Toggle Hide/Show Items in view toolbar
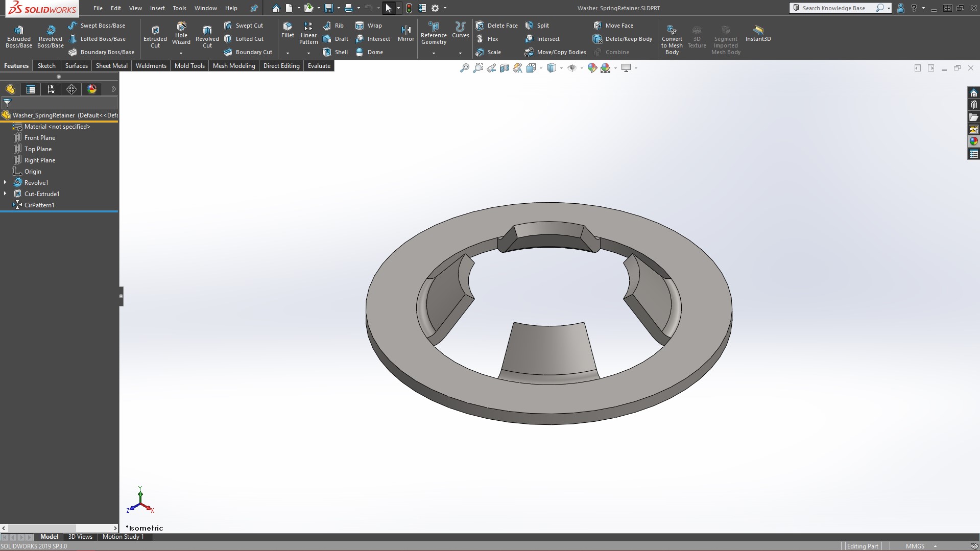This screenshot has height=551, width=980. 572,68
